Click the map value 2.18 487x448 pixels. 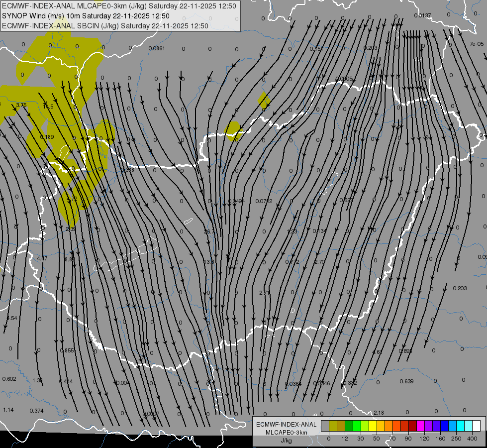(x=379, y=413)
